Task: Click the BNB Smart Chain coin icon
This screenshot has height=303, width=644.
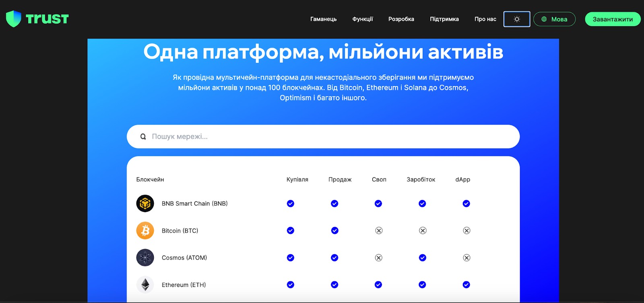Action: pyautogui.click(x=145, y=203)
